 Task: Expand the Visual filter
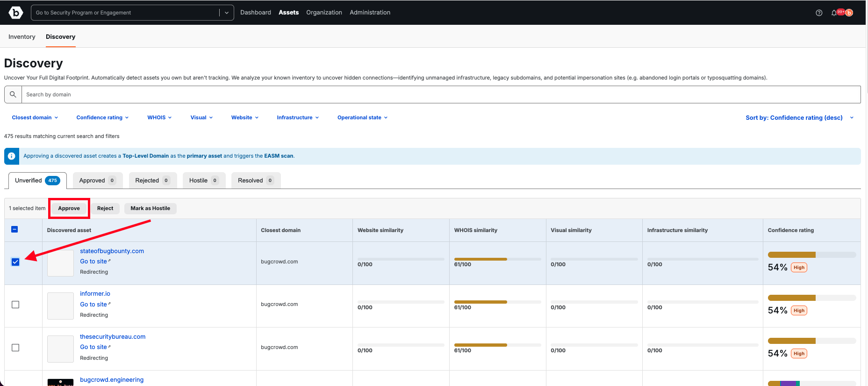(x=201, y=117)
